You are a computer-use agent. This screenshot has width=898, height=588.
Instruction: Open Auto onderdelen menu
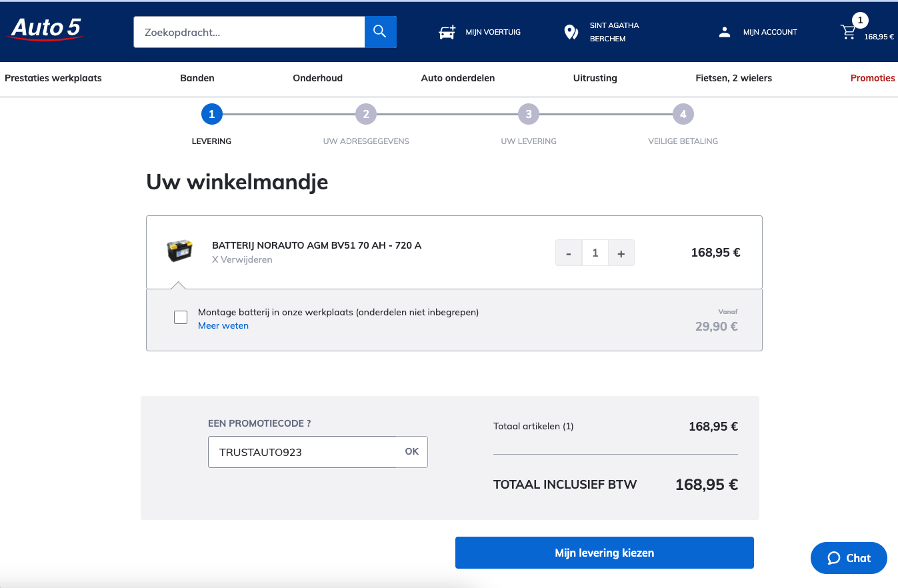(x=458, y=78)
